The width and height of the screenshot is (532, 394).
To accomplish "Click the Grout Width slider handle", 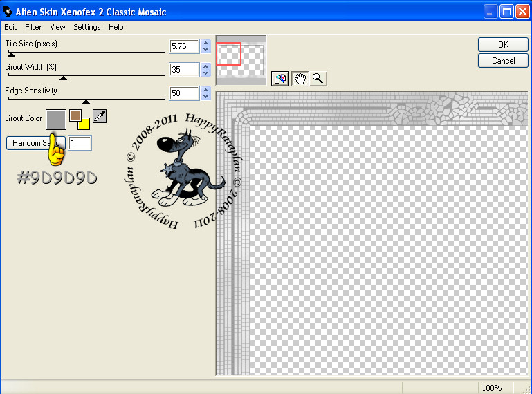I will (63, 78).
